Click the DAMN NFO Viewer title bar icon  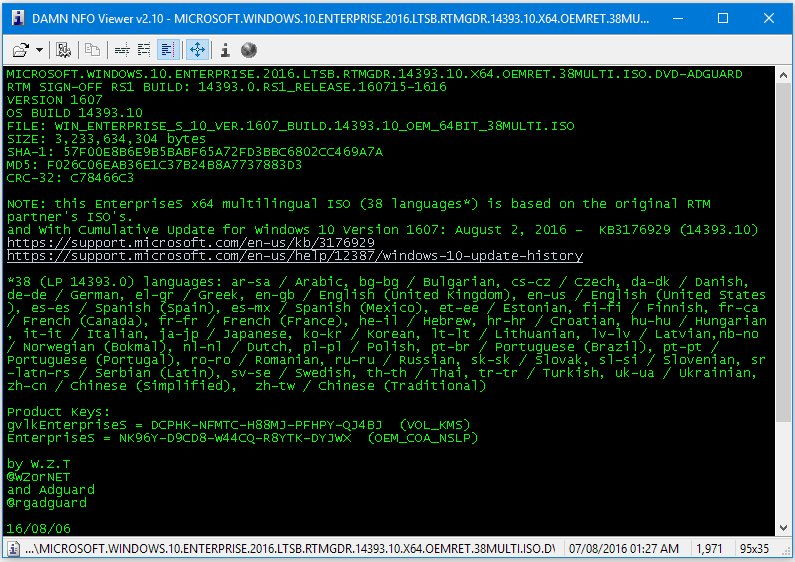point(18,18)
